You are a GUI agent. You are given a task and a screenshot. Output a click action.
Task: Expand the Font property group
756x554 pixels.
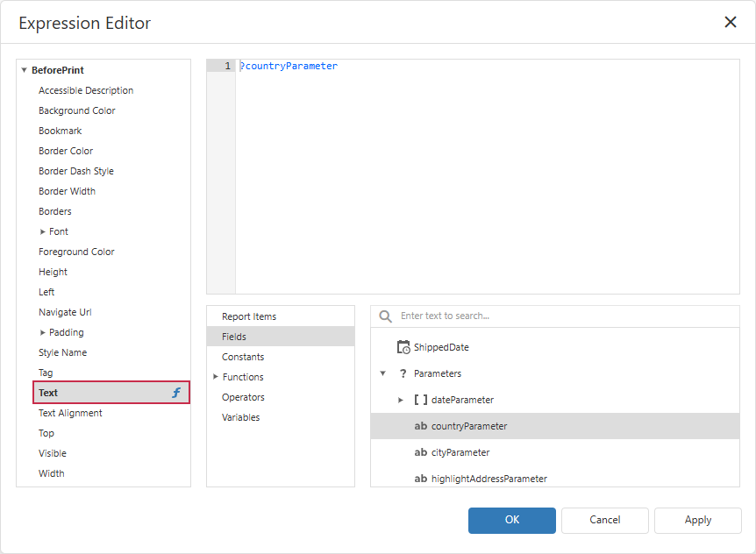pos(42,231)
